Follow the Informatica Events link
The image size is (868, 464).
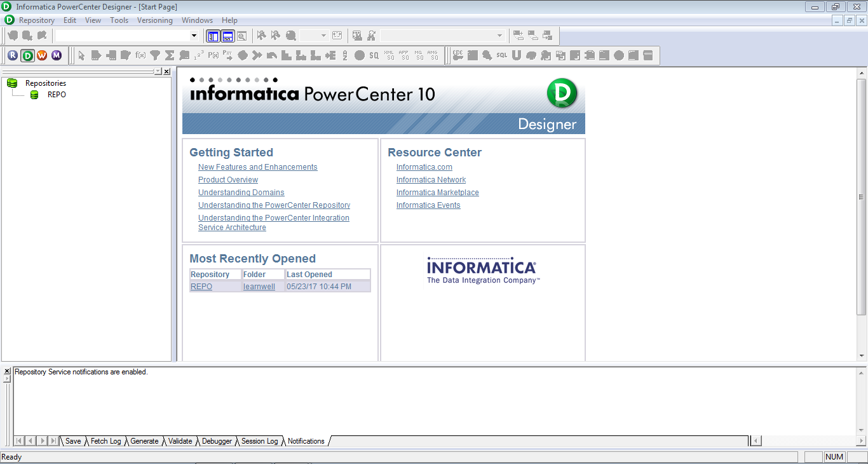pyautogui.click(x=428, y=205)
